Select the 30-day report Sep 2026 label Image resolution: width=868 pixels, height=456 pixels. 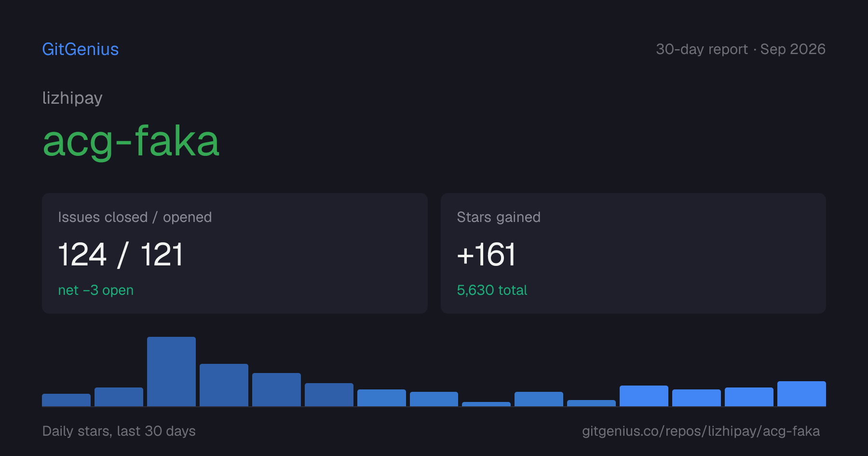[x=741, y=49]
